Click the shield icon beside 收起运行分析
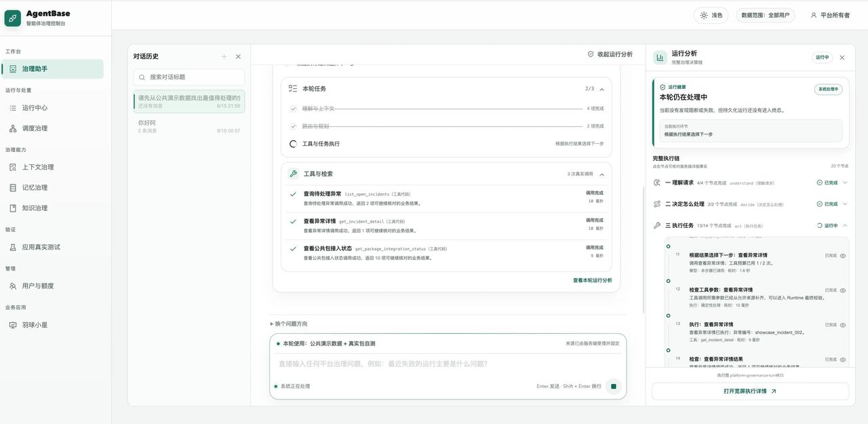Screen dimensions: 868x424 tap(591, 54)
